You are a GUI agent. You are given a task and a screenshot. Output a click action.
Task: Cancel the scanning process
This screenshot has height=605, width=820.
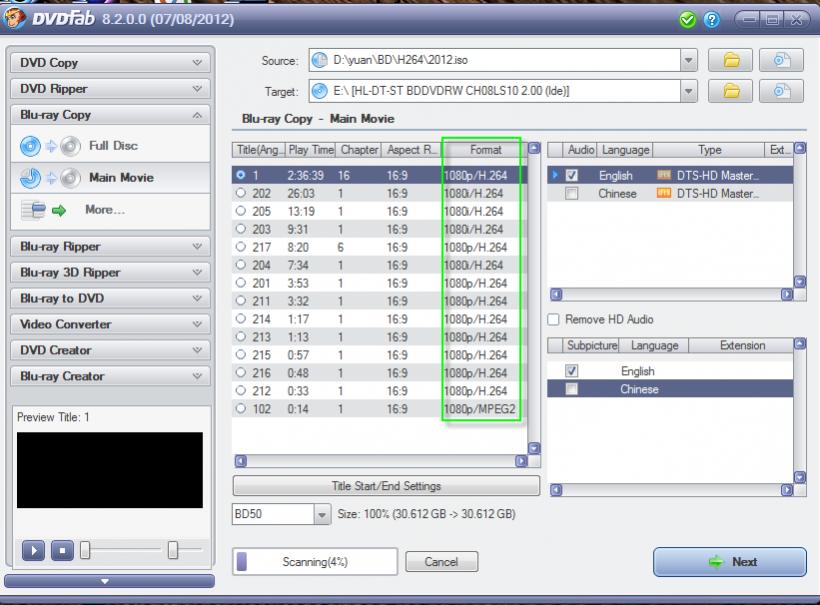coord(441,562)
